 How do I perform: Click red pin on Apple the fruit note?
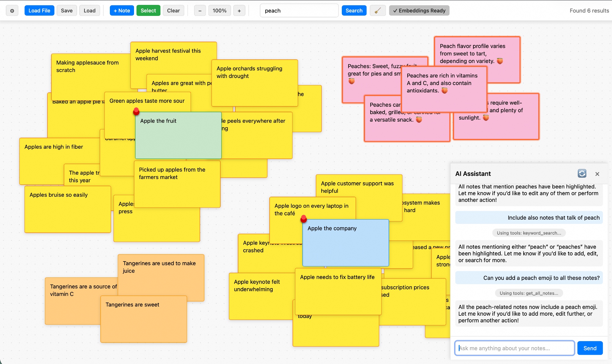pyautogui.click(x=136, y=111)
